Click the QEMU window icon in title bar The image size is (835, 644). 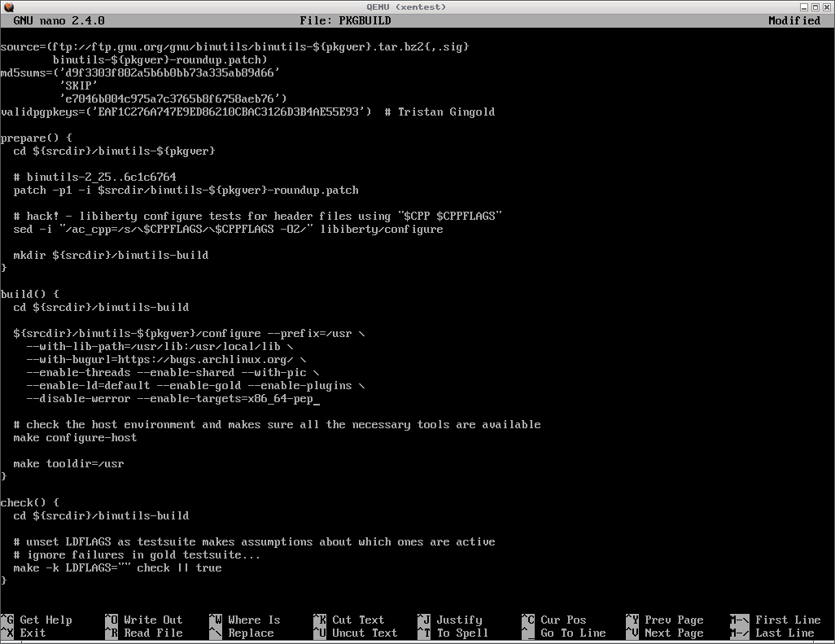click(x=8, y=7)
